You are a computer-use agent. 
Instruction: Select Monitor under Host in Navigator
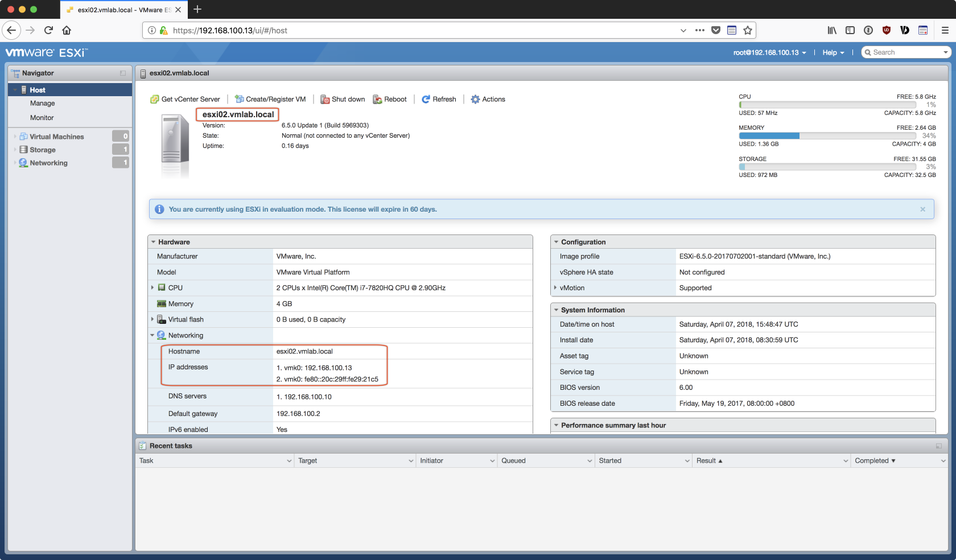coord(42,118)
